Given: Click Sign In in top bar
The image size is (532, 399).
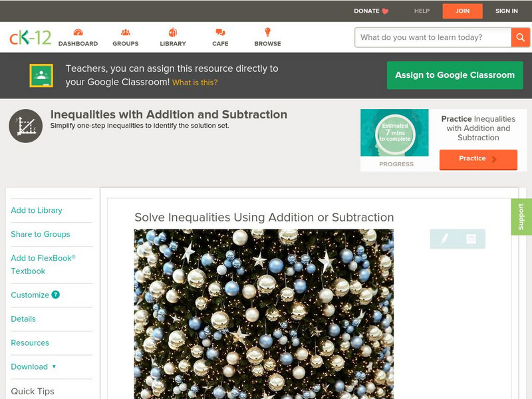Looking at the screenshot, I should pos(507,11).
